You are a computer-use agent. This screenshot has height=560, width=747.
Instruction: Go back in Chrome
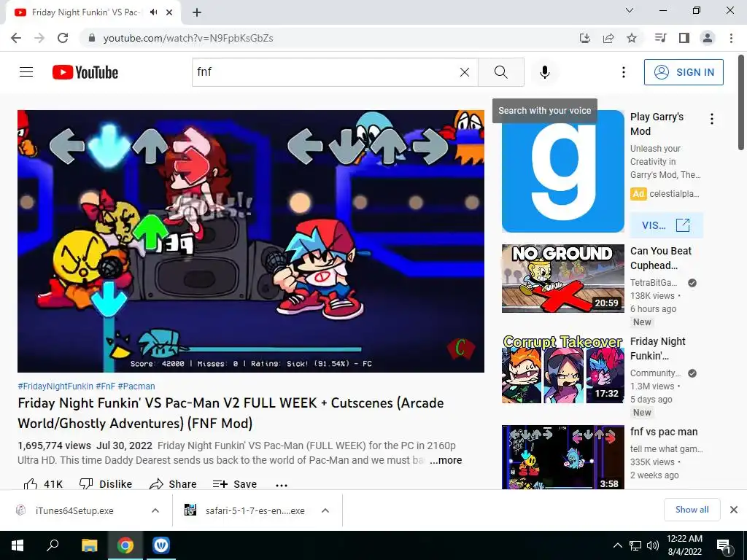click(x=16, y=38)
